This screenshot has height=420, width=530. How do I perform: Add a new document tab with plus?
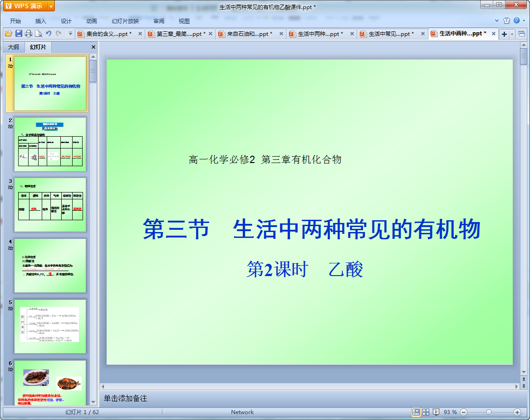pos(504,34)
